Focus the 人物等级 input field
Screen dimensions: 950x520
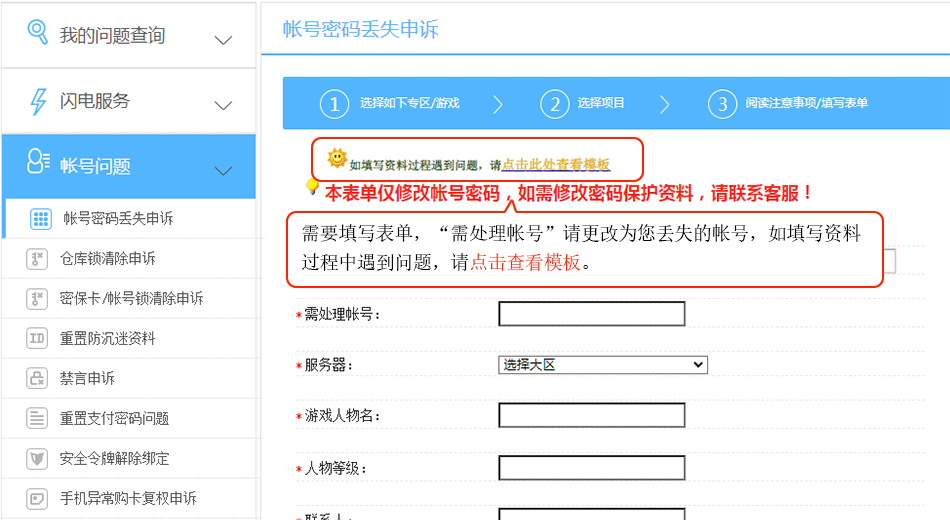(592, 468)
